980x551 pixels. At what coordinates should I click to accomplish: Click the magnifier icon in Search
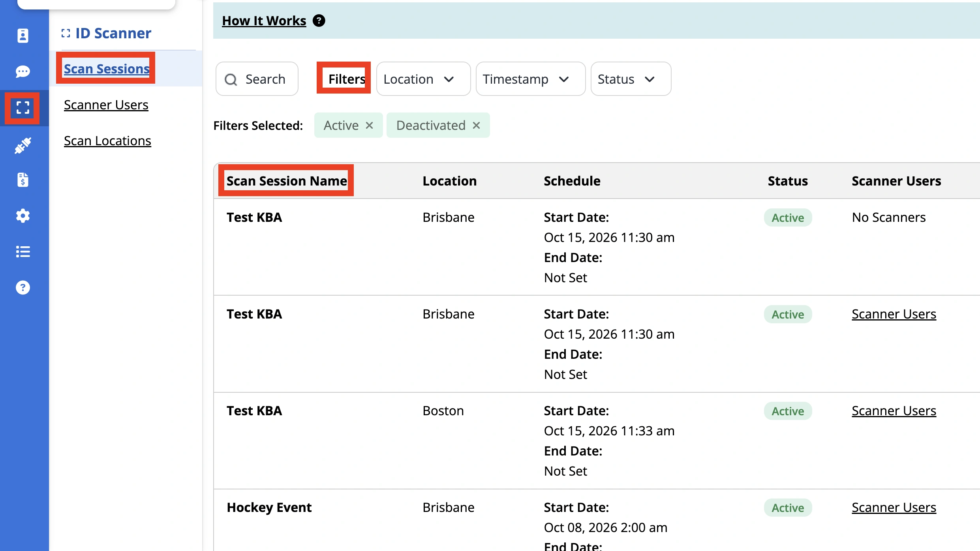[x=231, y=80]
